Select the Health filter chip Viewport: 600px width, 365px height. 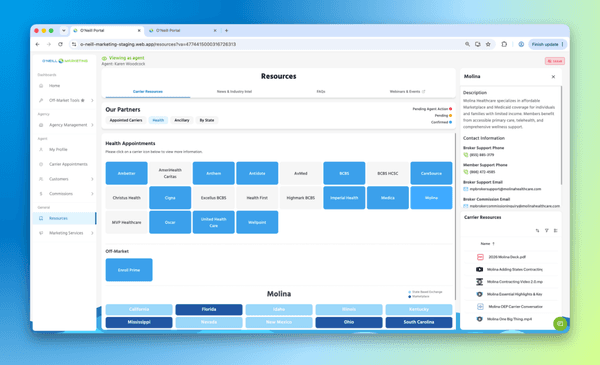[158, 120]
